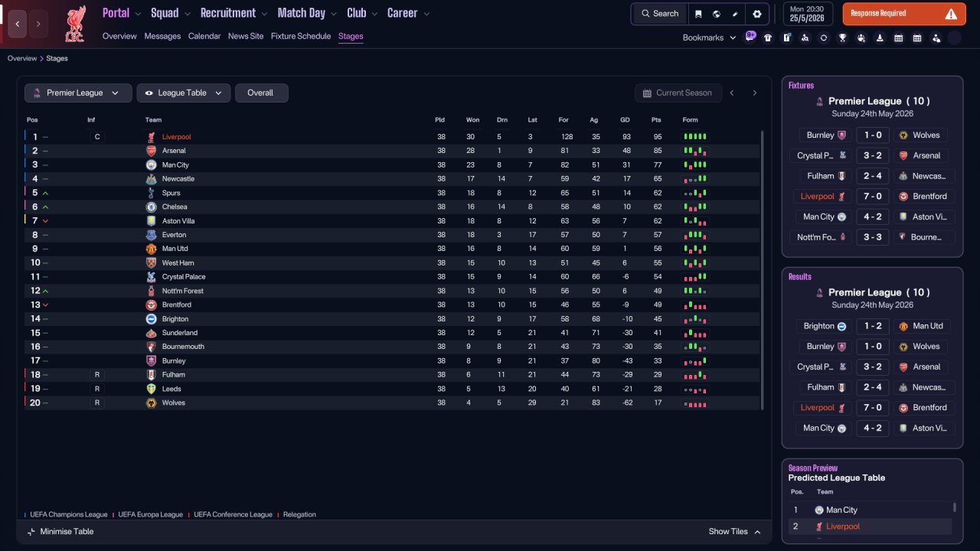Click the league table vertical scrollbar
980x551 pixels.
762,269
